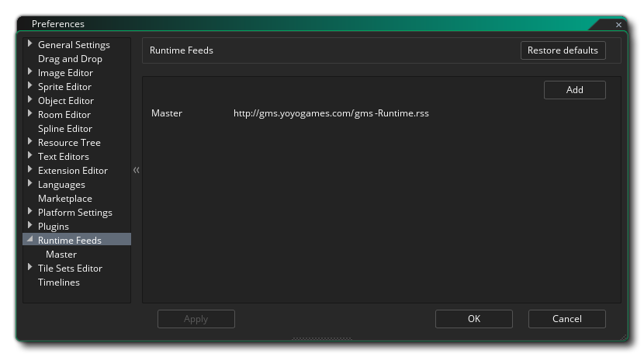Collapse the sidebar with double-chevron icon
Image resolution: width=644 pixels, height=357 pixels.
(x=136, y=170)
